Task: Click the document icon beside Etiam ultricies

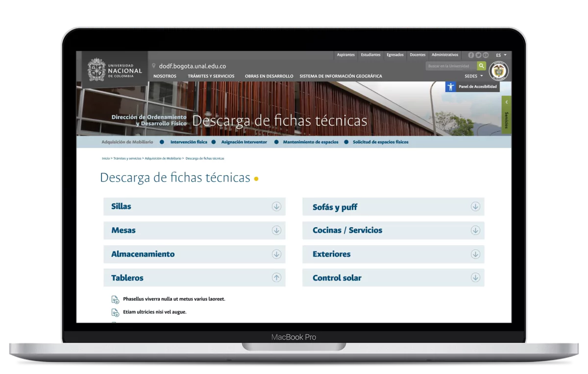Action: (116, 312)
